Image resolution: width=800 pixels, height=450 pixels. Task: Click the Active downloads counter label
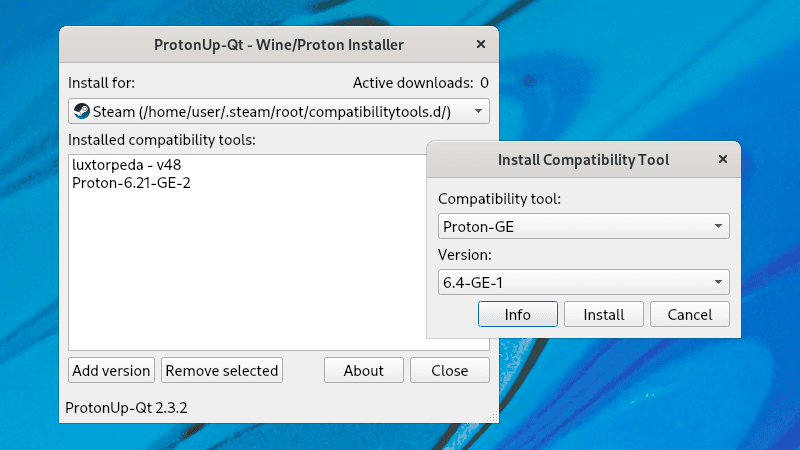click(x=421, y=83)
